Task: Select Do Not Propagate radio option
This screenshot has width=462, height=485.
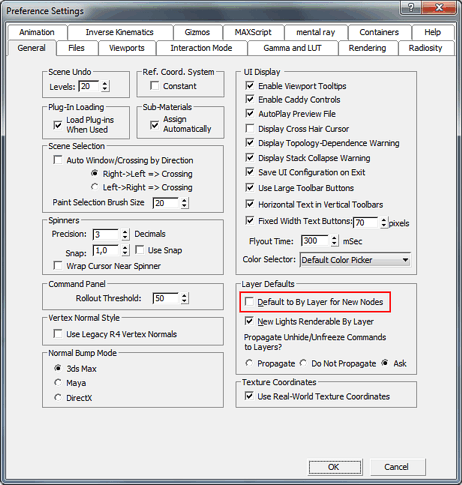Action: tap(303, 363)
